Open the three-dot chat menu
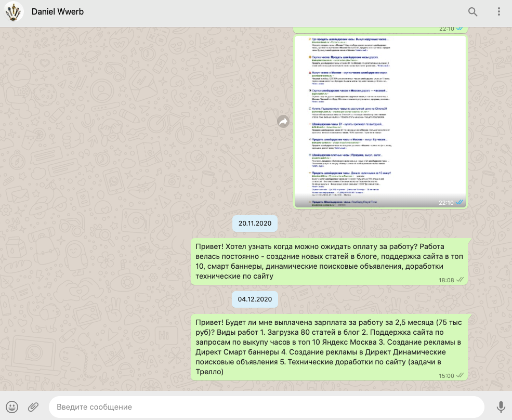Viewport: 512px width, 420px height. pyautogui.click(x=498, y=11)
